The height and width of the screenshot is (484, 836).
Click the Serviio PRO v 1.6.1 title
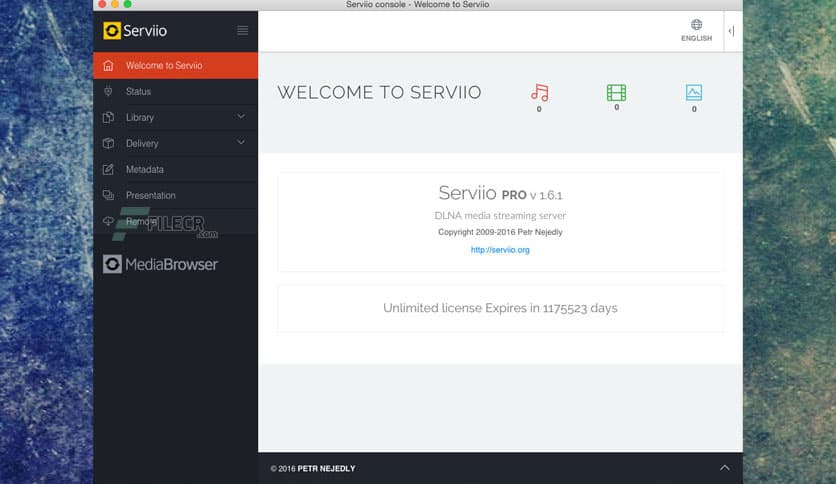coord(500,193)
